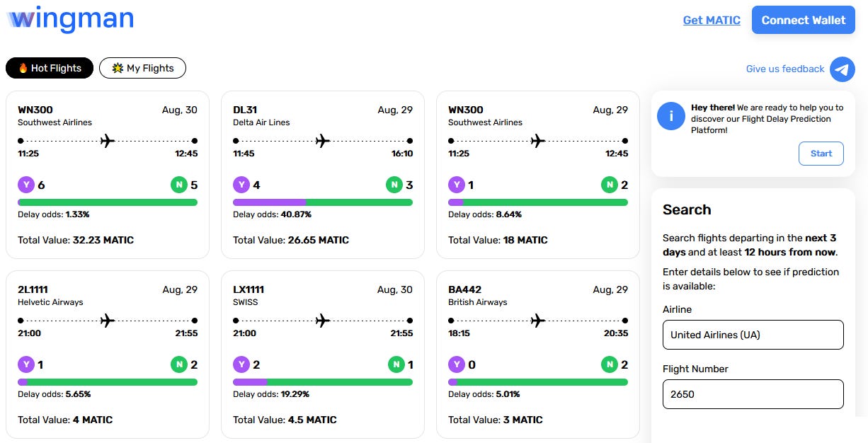Select green N badge on DL31 card
Image resolution: width=868 pixels, height=443 pixels.
tap(394, 185)
